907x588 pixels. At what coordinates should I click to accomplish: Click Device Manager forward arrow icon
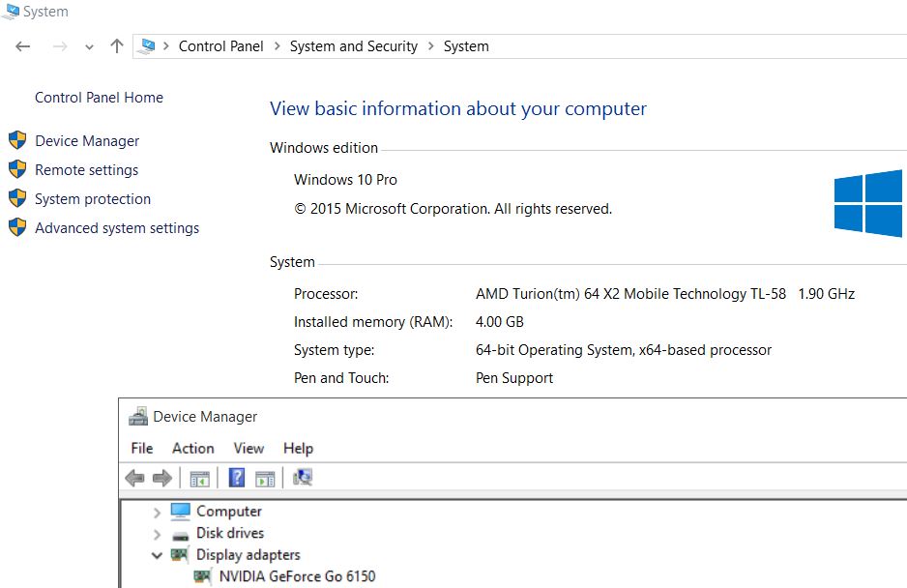(162, 478)
